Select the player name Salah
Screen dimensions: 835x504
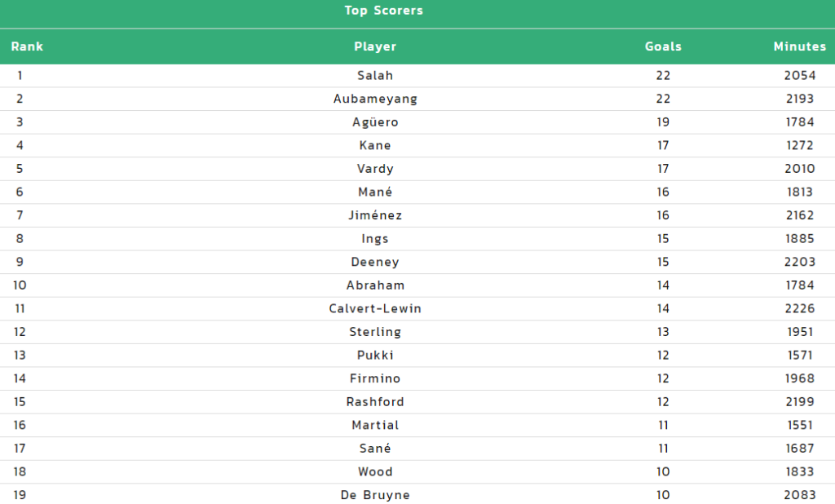point(375,76)
